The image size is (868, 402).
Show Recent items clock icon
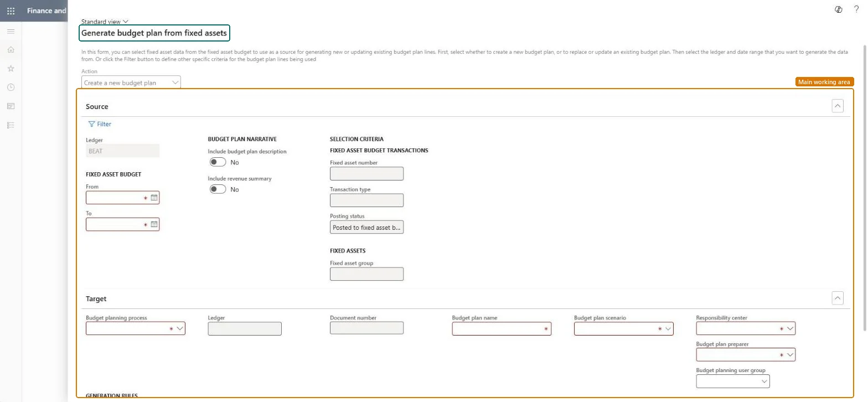coord(11,87)
